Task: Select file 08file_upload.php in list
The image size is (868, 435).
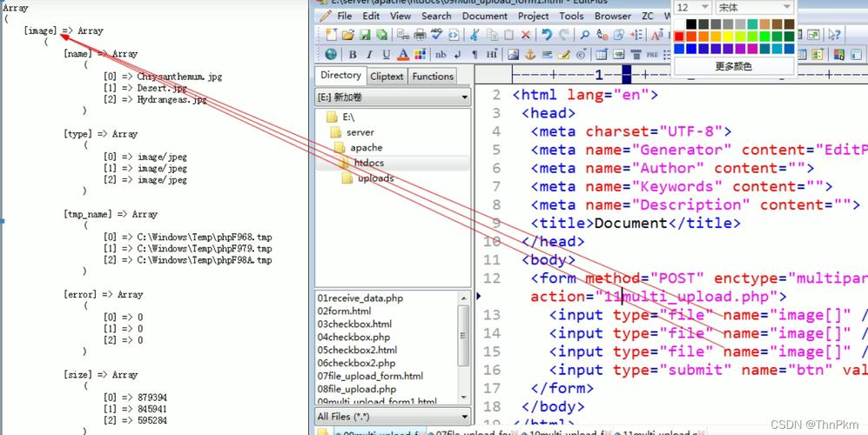Action: pyautogui.click(x=357, y=389)
